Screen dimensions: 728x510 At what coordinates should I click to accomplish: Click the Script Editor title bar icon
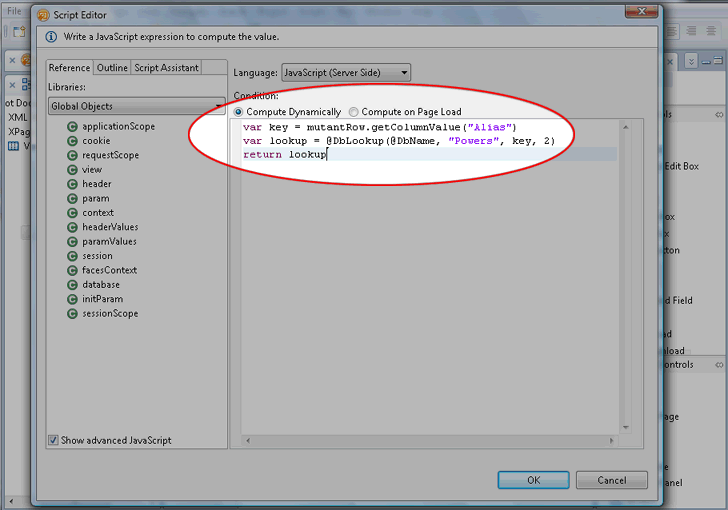click(43, 15)
